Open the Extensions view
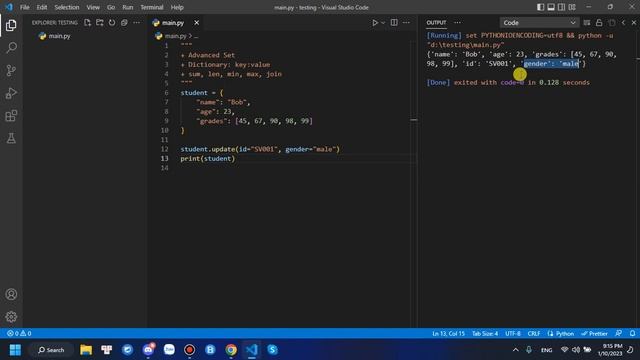 coord(11,116)
